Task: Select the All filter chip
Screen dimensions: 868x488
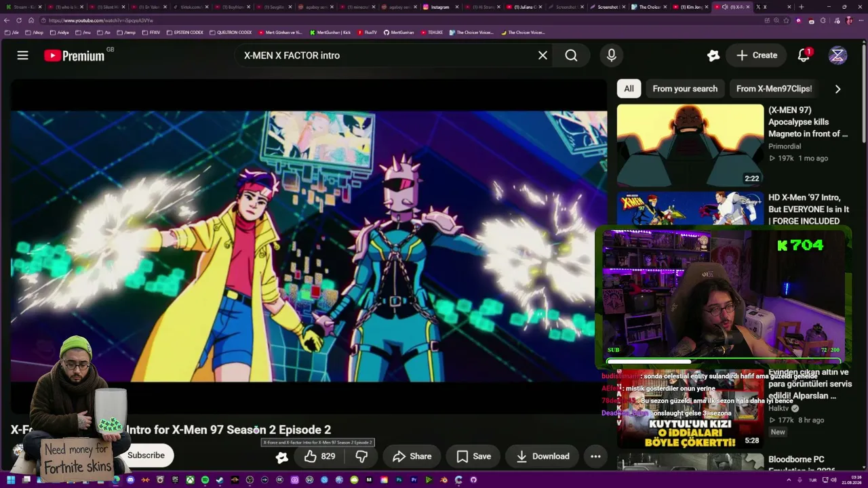Action: pos(629,89)
